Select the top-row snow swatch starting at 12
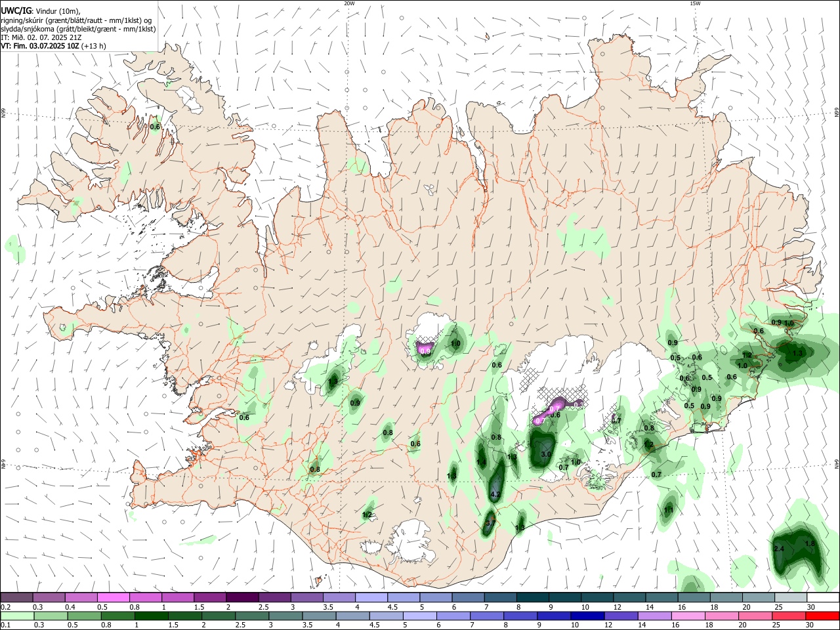This screenshot has height=630, width=840. point(629,598)
